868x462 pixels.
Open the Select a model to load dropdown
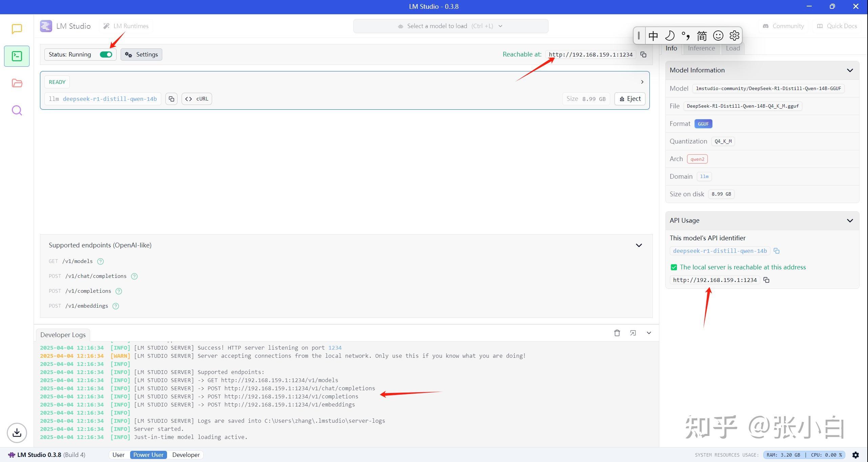(451, 26)
